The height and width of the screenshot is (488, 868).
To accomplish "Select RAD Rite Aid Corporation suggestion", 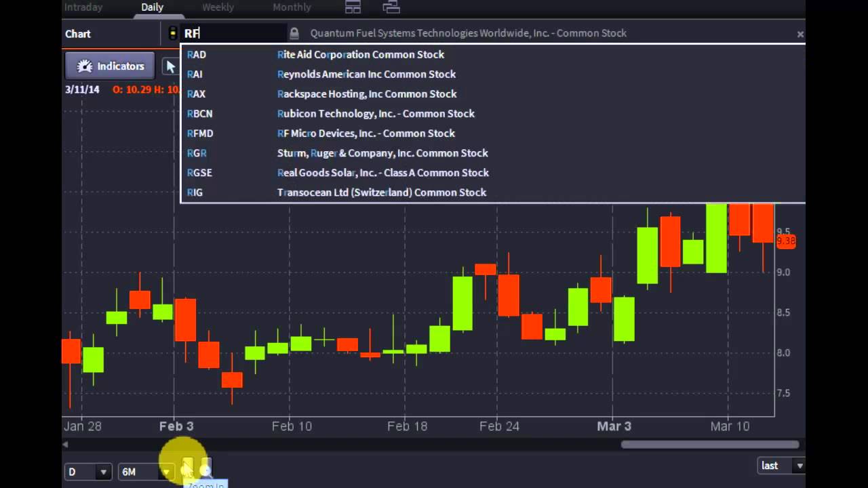I will [x=492, y=54].
